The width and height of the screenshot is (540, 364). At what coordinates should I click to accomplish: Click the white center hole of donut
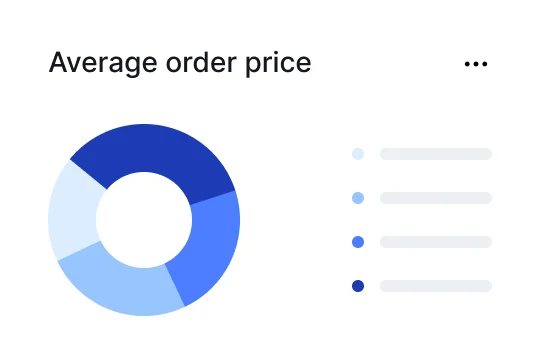[x=144, y=220]
